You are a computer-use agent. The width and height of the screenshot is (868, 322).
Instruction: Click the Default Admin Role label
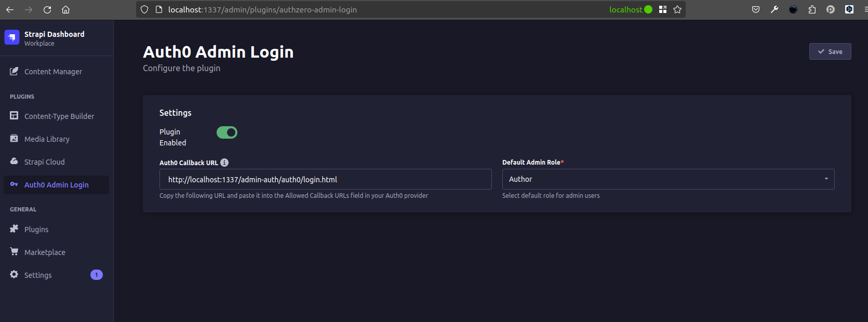click(533, 163)
